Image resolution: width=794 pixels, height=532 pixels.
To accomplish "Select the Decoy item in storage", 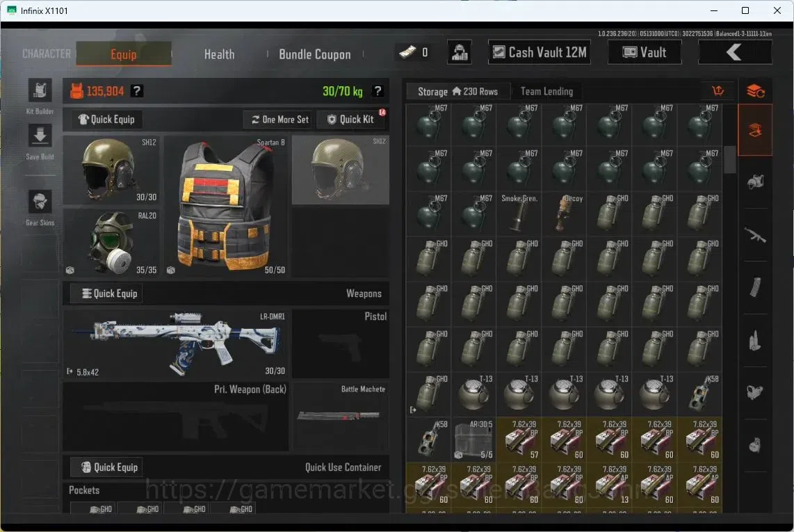I will 564,213.
